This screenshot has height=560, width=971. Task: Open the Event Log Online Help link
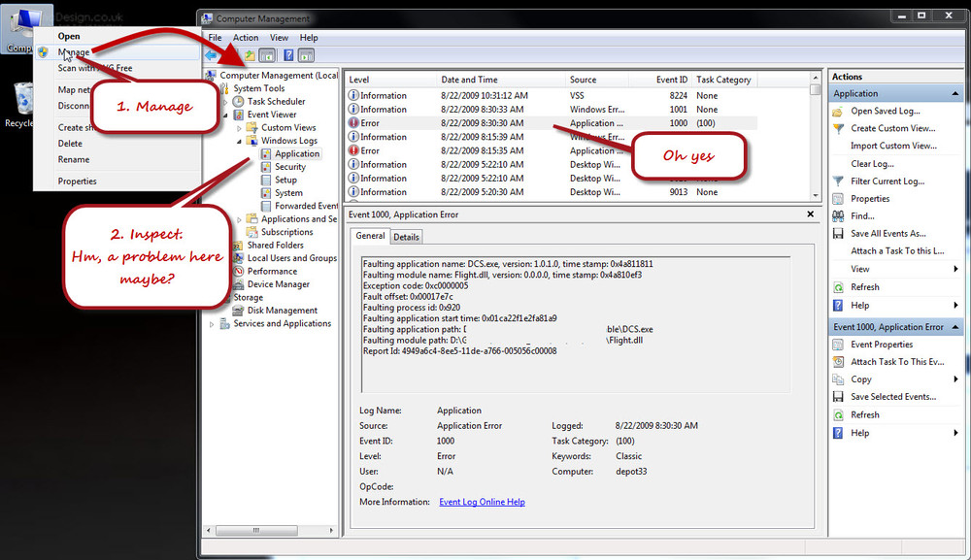tap(482, 502)
